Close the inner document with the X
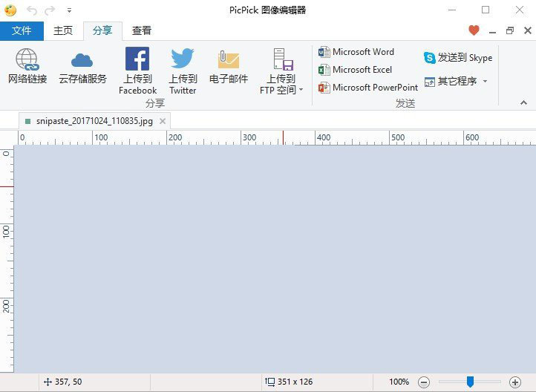 point(527,30)
